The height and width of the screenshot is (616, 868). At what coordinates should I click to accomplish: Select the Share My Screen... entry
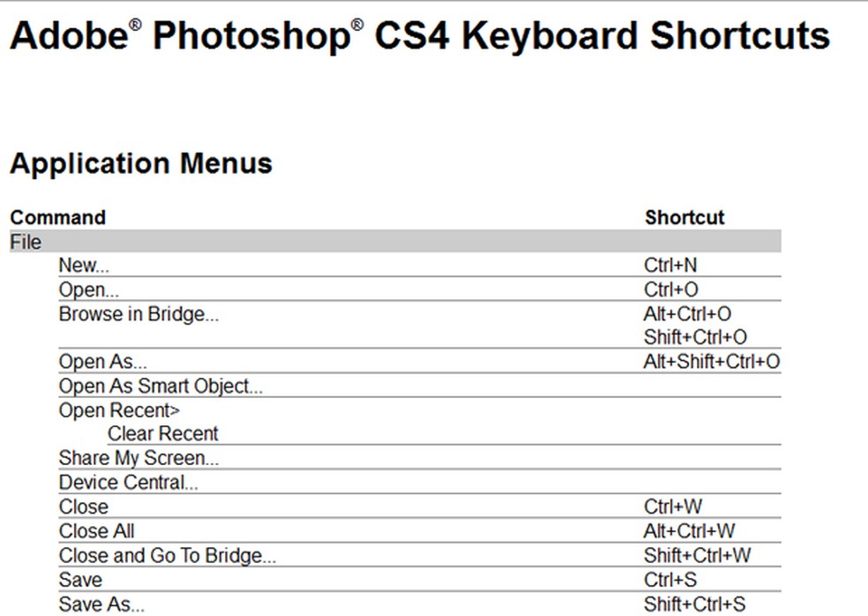click(x=138, y=458)
